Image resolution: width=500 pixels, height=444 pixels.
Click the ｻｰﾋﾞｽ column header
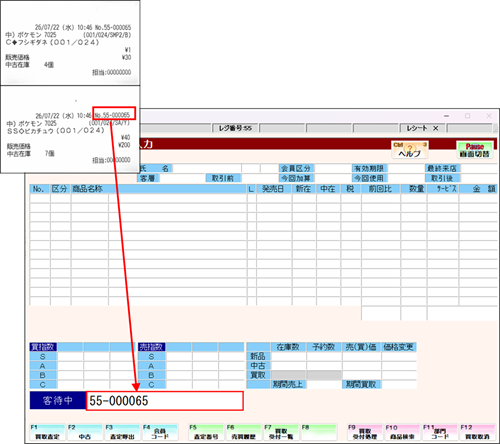443,189
